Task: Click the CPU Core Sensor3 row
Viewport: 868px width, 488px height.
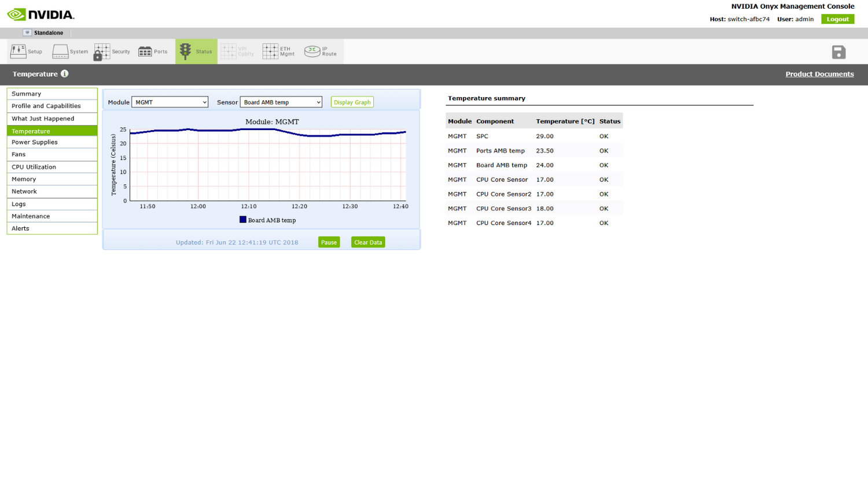Action: [534, 209]
